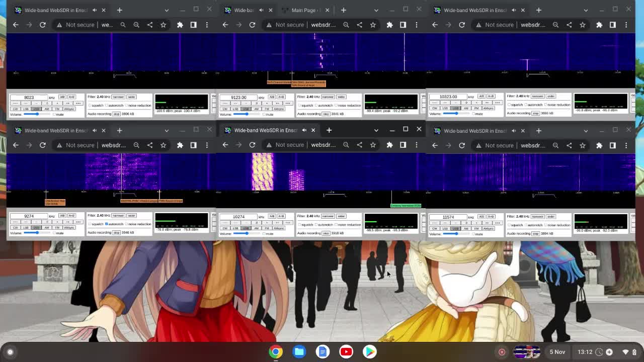Stop audio recording in the 9123 kHz window
644x362 pixels.
(x=326, y=114)
